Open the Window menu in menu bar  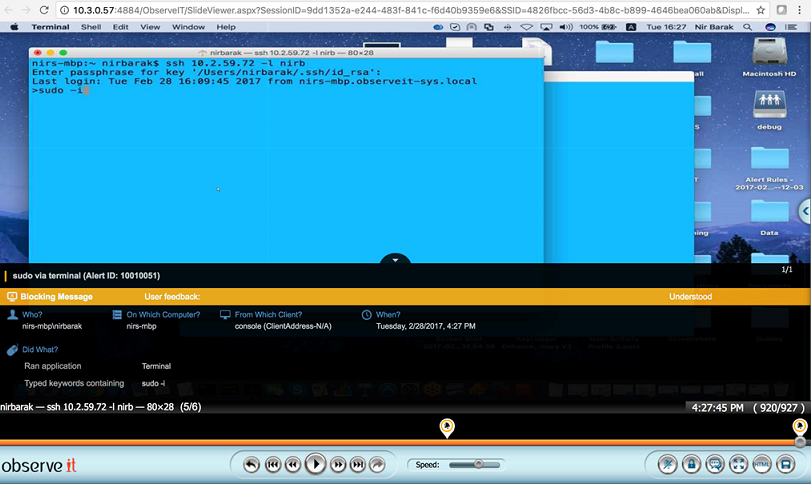[x=188, y=27]
